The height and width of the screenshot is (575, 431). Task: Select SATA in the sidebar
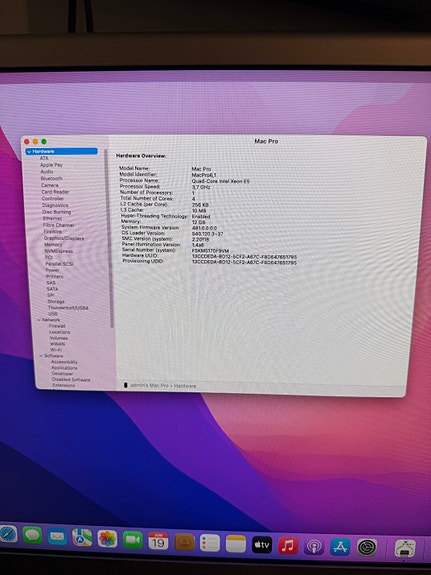click(52, 289)
